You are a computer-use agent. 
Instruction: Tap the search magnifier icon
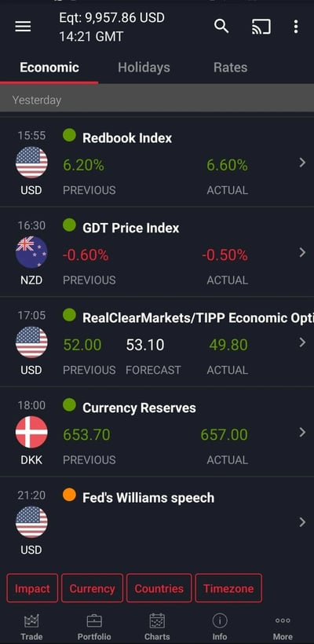point(221,27)
